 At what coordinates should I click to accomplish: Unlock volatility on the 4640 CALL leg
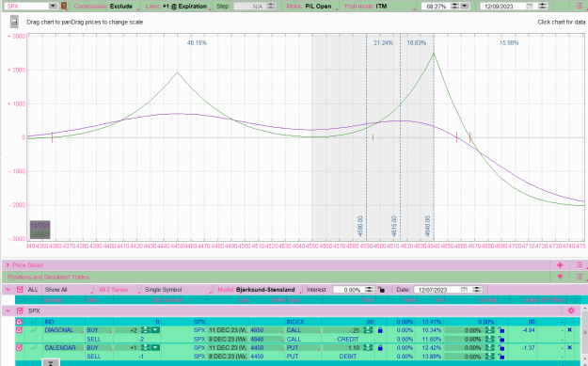coord(501,339)
